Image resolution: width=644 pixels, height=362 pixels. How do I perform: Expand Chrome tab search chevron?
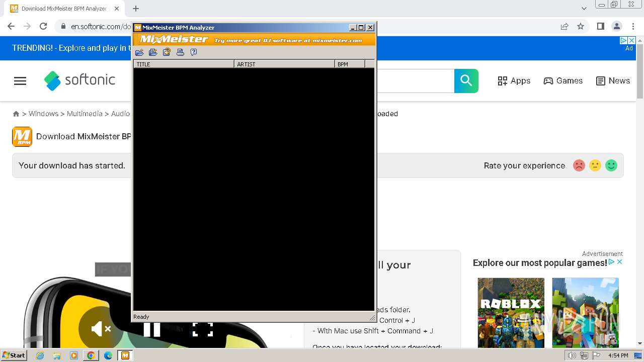point(584,9)
